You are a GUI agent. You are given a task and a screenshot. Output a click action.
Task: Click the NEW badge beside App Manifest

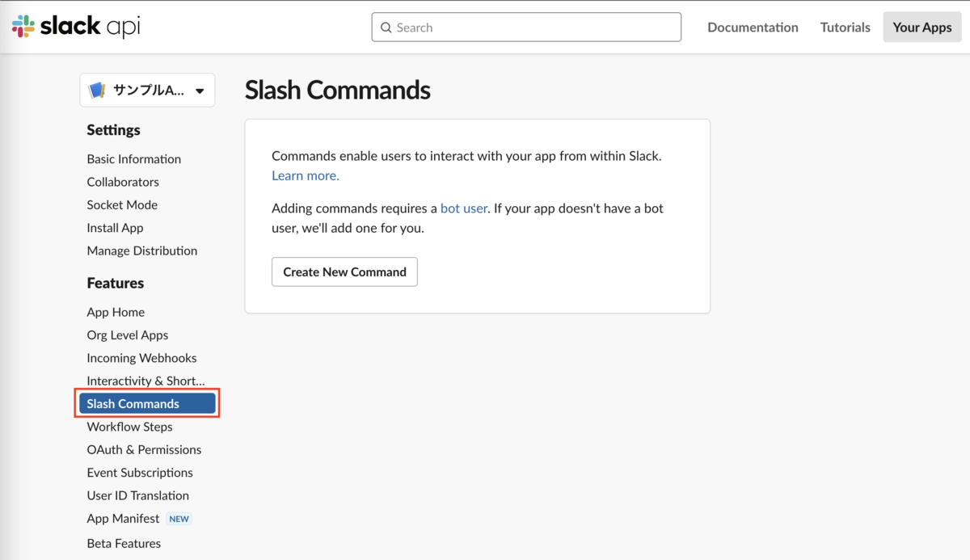coord(179,519)
